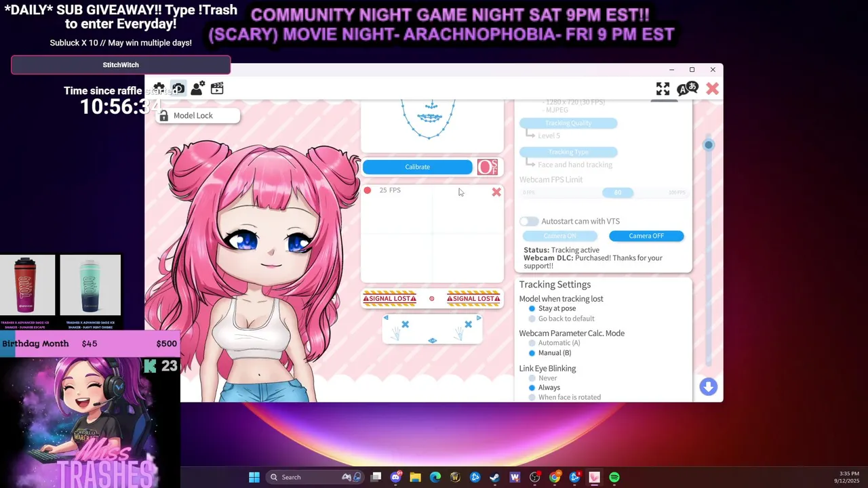Close the 25 FPS camera preview
Viewport: 868px width, 488px height.
click(496, 192)
